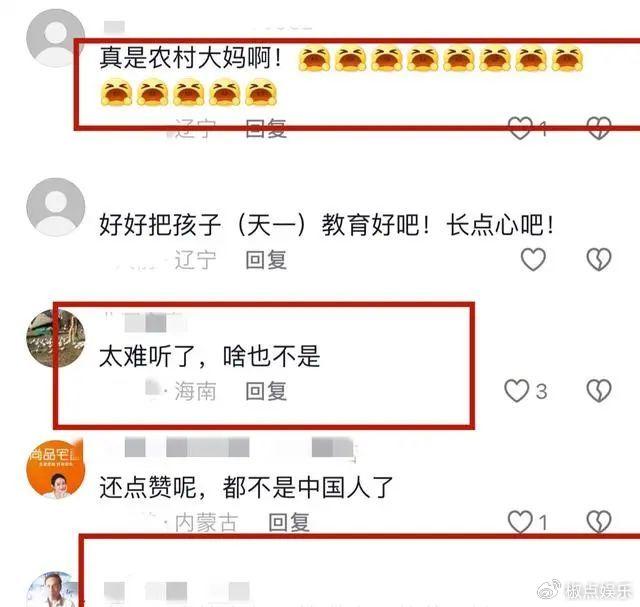Viewport: 640px width, 607px height.
Task: Open the 好好把孩子（天一）教育好吧 comment text
Action: 327,225
